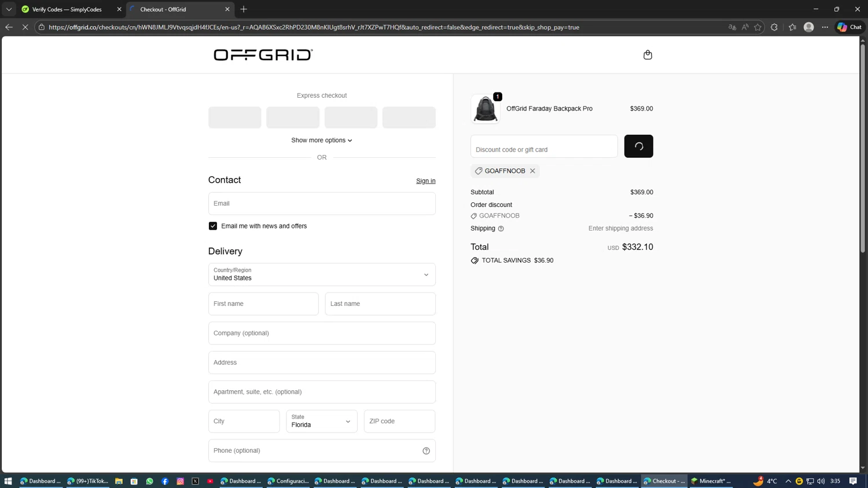Click the Faraday Backpack Pro thumbnail
The width and height of the screenshot is (868, 488).
coord(486,109)
